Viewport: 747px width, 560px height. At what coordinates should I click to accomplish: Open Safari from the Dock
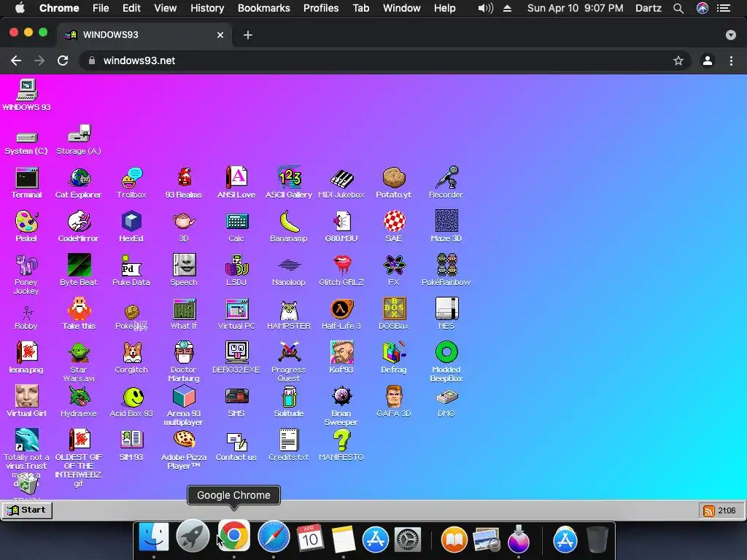[274, 537]
